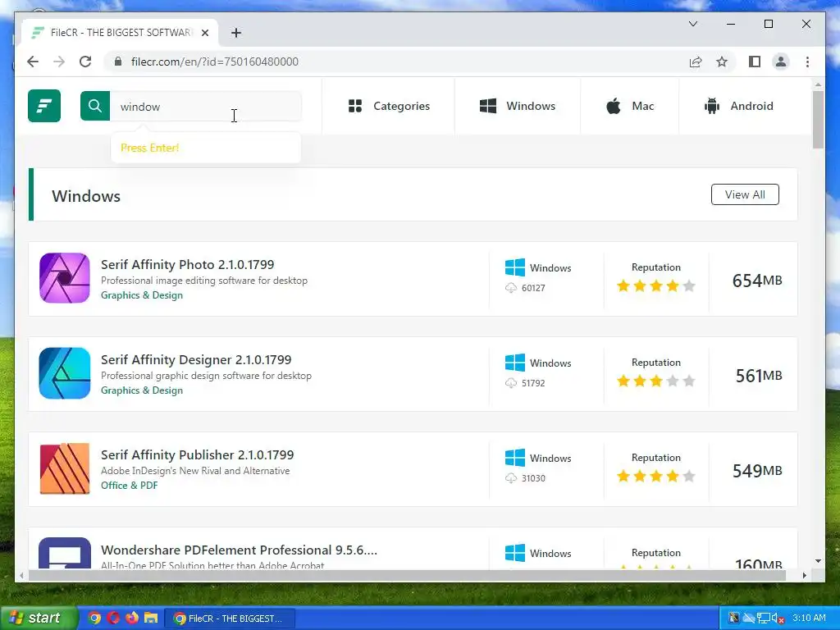
Task: Launch Opera from quick launch
Action: [x=113, y=618]
